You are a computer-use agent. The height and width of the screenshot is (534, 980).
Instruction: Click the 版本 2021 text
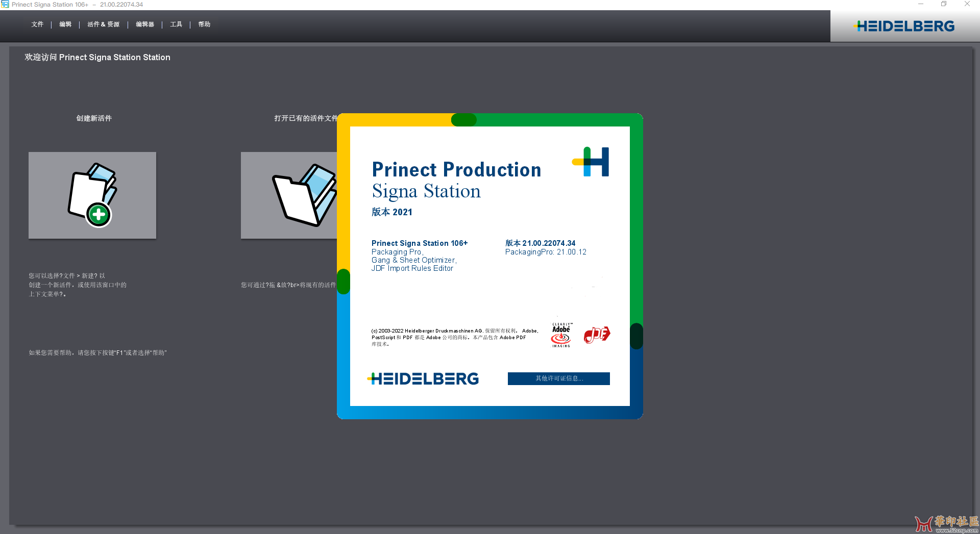tap(392, 212)
